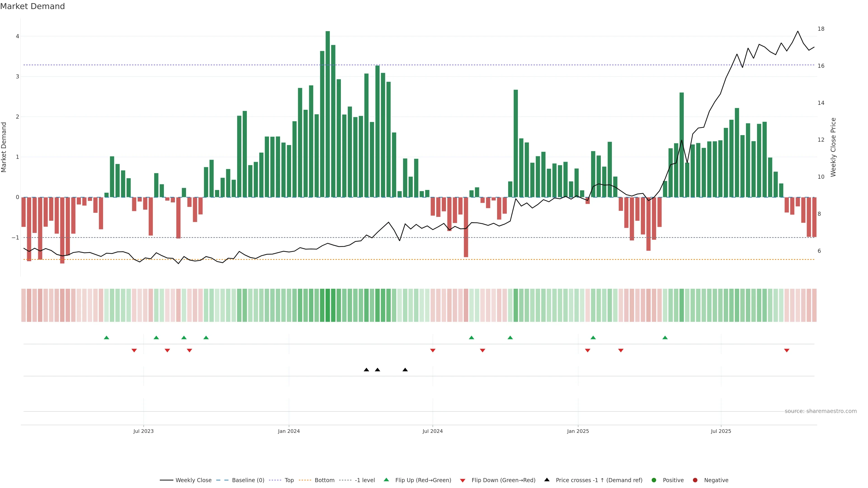Click the first green flip-up marker
868x488 pixels.
(106, 338)
